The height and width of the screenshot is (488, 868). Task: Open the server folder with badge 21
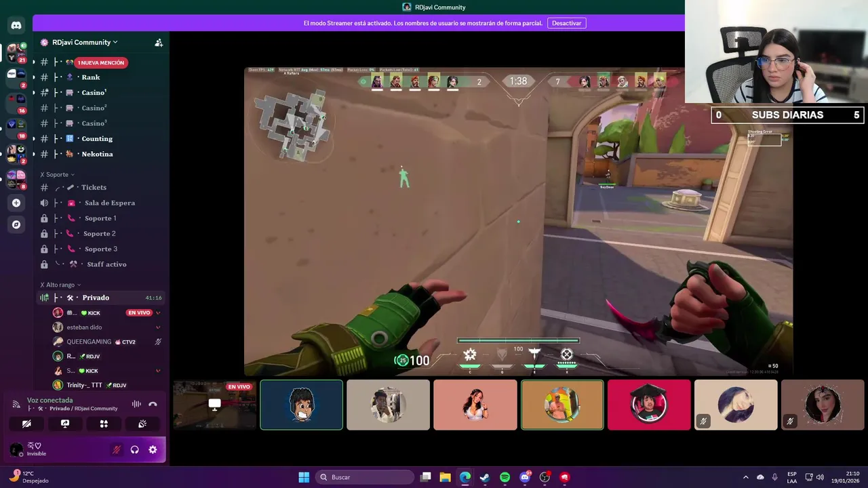click(x=16, y=53)
